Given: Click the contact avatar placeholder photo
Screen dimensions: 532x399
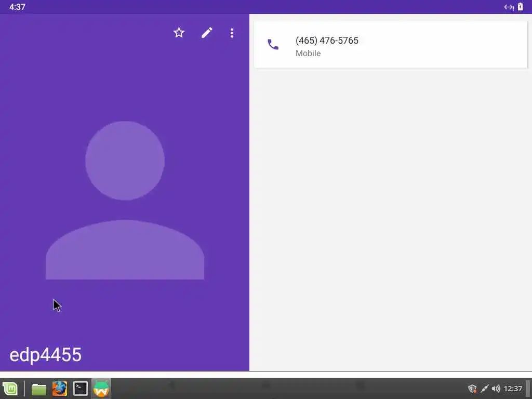Looking at the screenshot, I should click(125, 200).
